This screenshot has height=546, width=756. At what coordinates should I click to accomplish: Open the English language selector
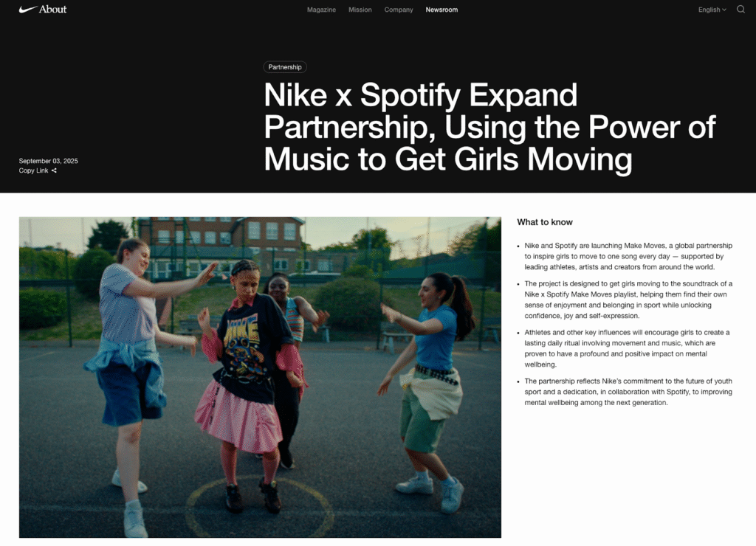(709, 10)
